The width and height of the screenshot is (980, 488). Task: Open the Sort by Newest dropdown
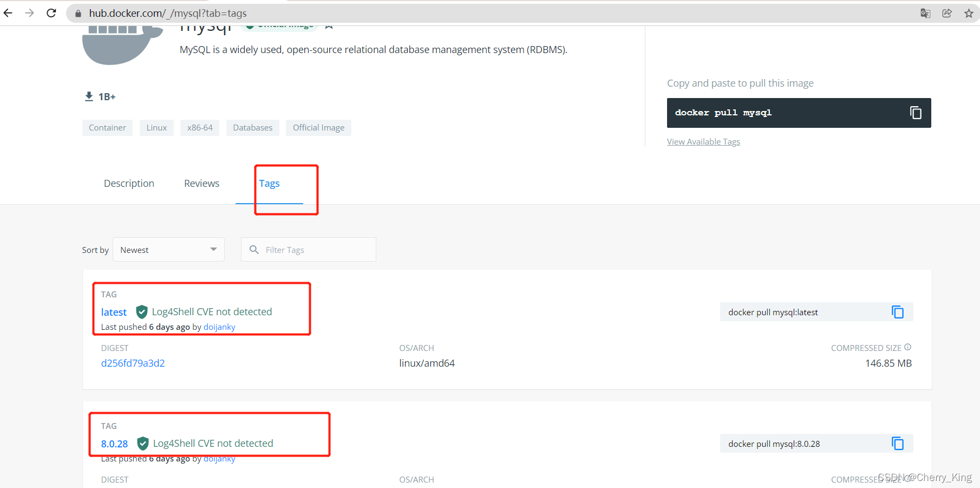pyautogui.click(x=168, y=250)
